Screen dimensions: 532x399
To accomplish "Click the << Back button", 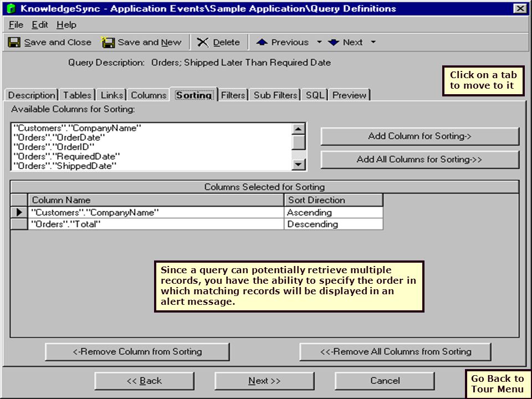I will 145,381.
